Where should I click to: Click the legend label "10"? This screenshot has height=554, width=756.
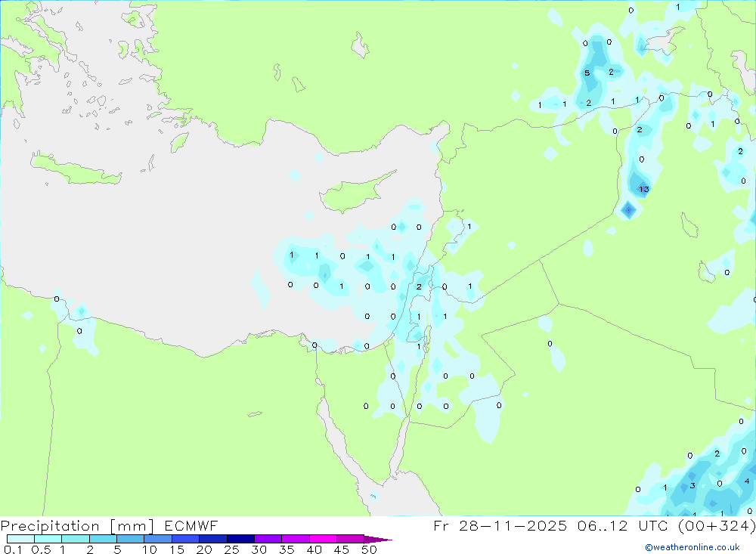click(x=150, y=549)
